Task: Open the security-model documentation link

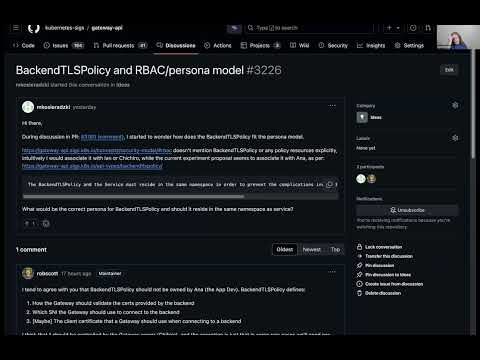Action: tap(97, 150)
